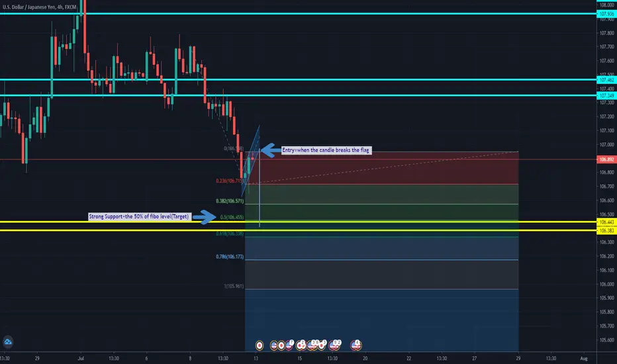617x364 pixels.
Task: Select the 1(105.961) fib level label
Action: (234, 286)
